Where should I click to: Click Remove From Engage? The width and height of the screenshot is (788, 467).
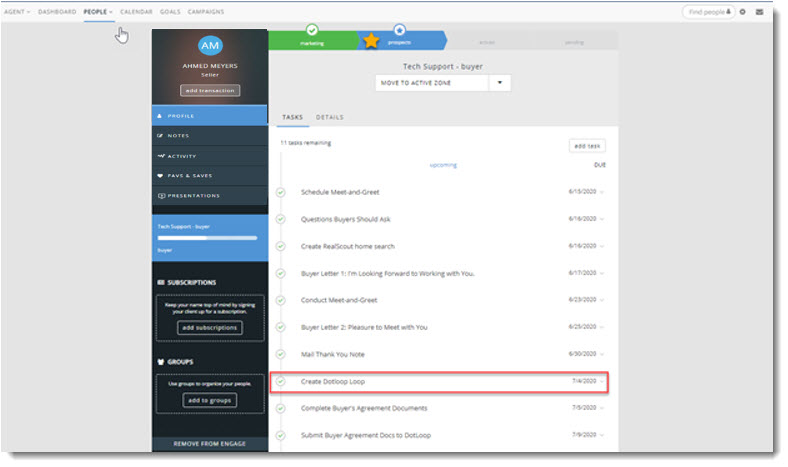[210, 444]
